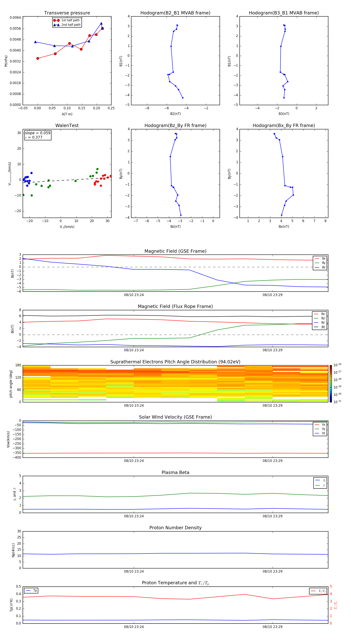Viewport: 351px width, 644px height.
Task: Click the "WalenTest" plot title
Action: coord(67,125)
